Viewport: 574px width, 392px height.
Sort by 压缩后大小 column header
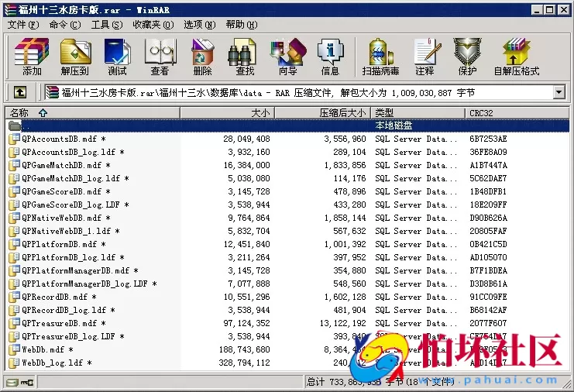(323, 113)
